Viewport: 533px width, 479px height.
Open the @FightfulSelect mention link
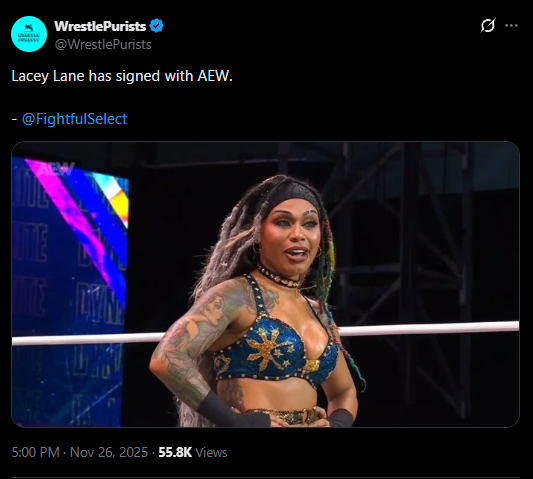coord(74,119)
